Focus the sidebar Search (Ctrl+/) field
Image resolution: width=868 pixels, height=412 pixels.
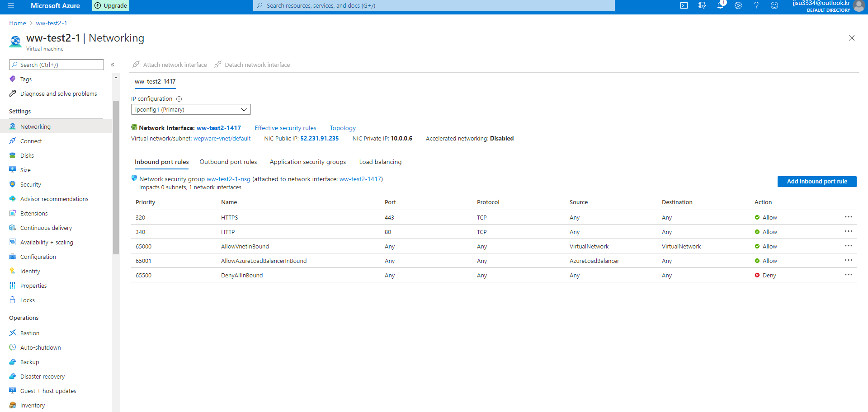[57, 65]
